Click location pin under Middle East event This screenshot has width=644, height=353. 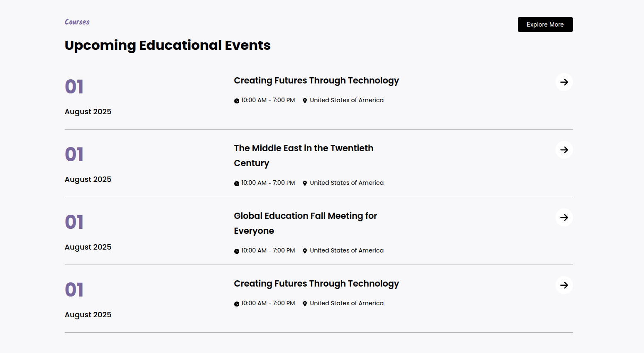click(305, 183)
